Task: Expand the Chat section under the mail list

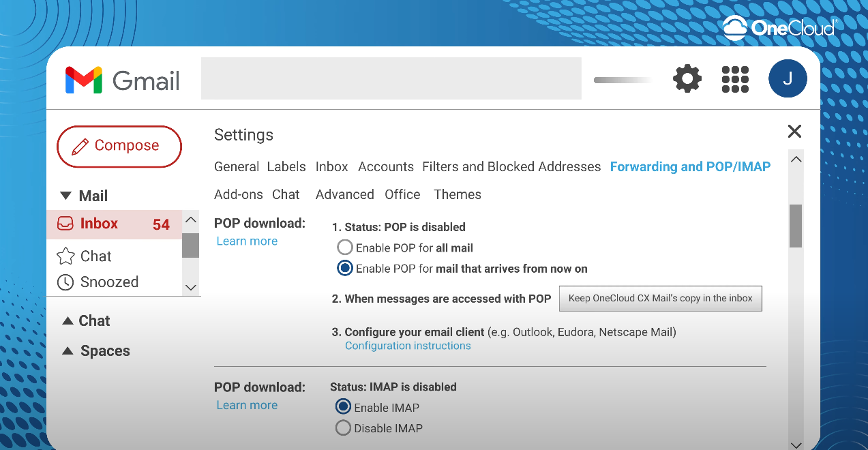Action: point(68,320)
